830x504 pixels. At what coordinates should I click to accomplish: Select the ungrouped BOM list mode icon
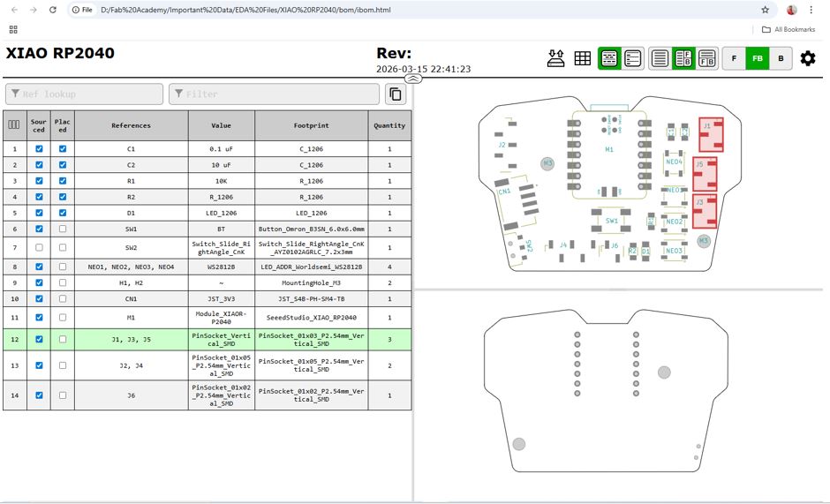tap(632, 58)
